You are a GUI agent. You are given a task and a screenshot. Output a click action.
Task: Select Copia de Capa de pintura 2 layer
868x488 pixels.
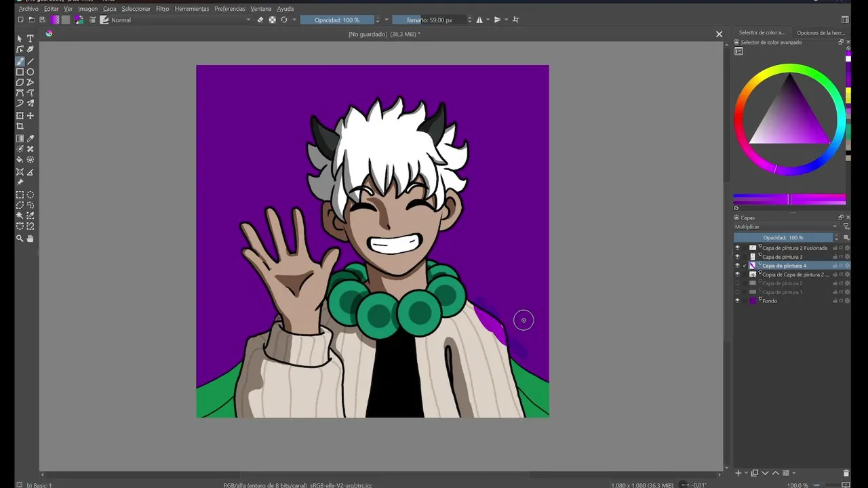[x=795, y=274]
